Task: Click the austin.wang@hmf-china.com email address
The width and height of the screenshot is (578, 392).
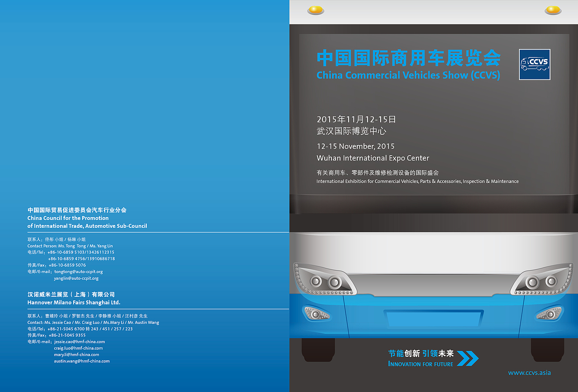Action: point(82,361)
